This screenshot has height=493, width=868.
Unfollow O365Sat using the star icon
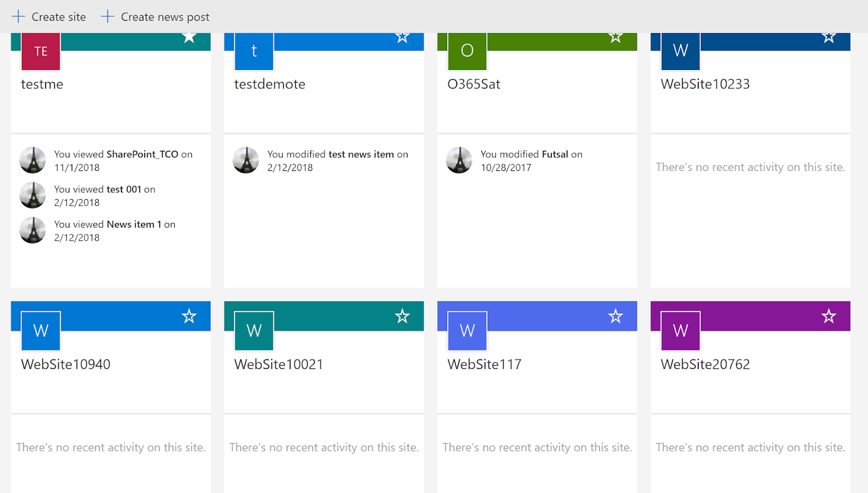pyautogui.click(x=615, y=36)
